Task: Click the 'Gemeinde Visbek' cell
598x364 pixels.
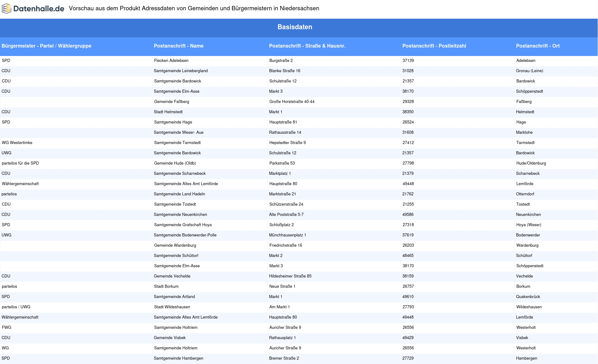Action: [210, 338]
